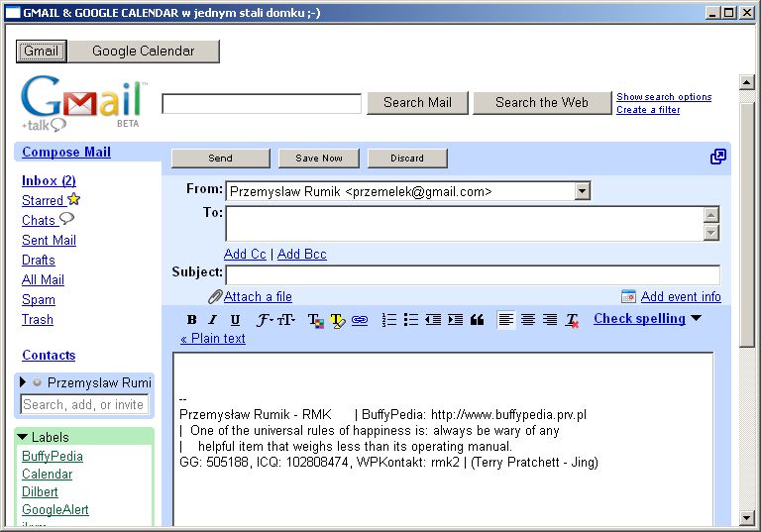Click the paperclip attachment icon

[x=215, y=296]
